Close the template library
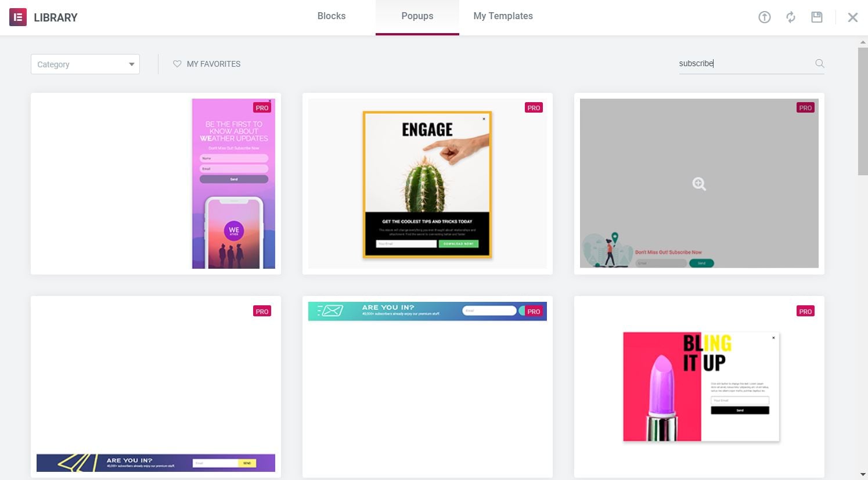Image resolution: width=868 pixels, height=480 pixels. (852, 17)
